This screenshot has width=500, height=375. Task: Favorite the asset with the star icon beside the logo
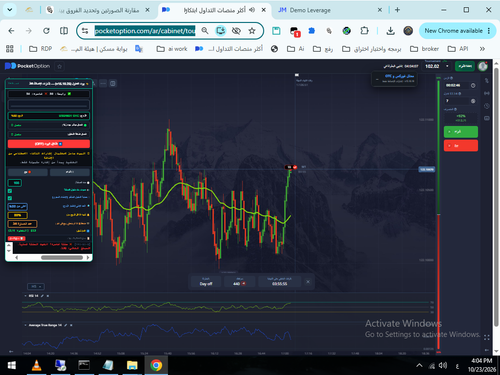(60, 66)
